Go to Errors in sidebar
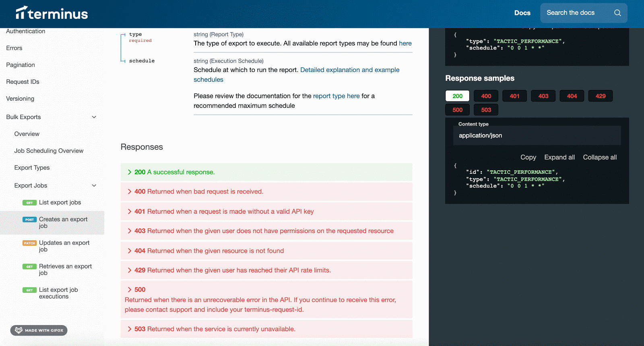Image resolution: width=644 pixels, height=346 pixels. pos(14,48)
